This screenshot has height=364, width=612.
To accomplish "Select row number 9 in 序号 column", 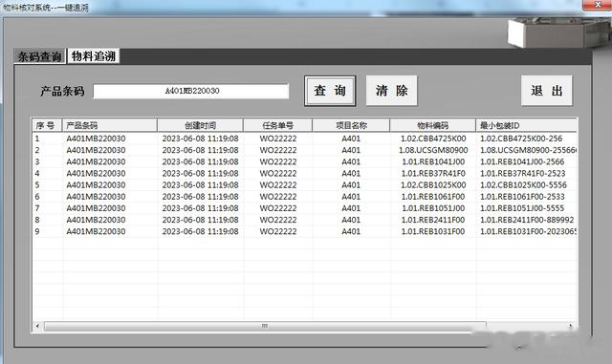I will [x=37, y=231].
